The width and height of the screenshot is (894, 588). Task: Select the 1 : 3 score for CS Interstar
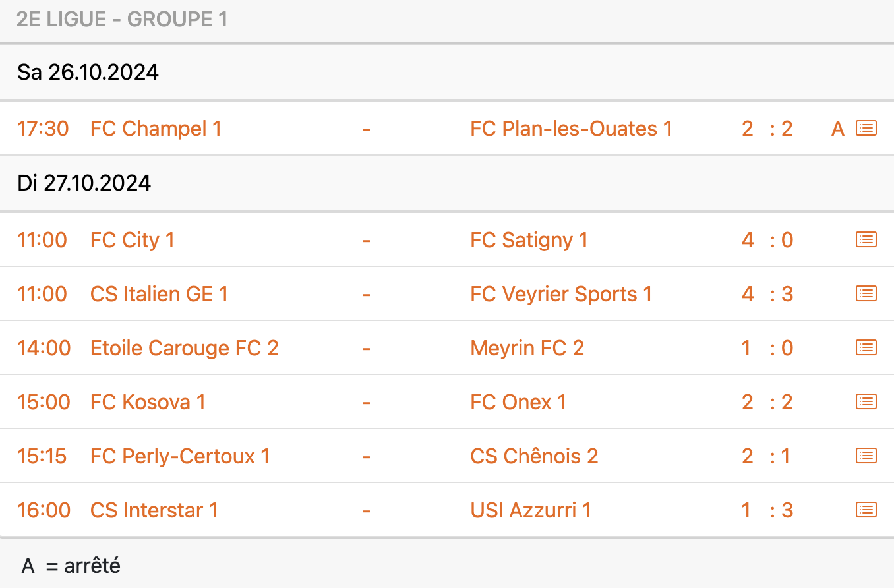coord(767,510)
